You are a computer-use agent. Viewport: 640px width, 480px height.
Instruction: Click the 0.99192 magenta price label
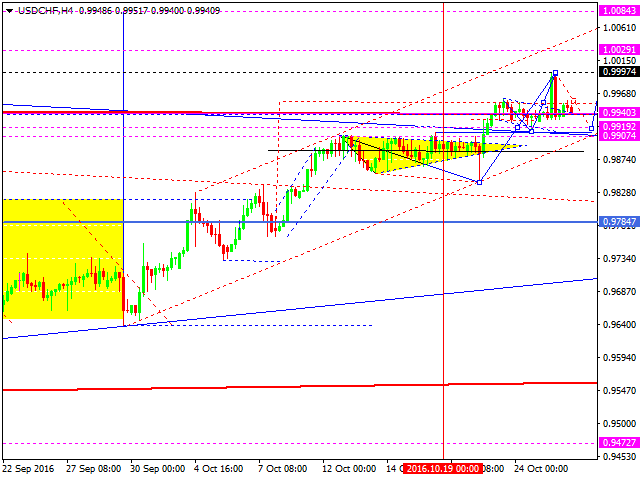(619, 127)
